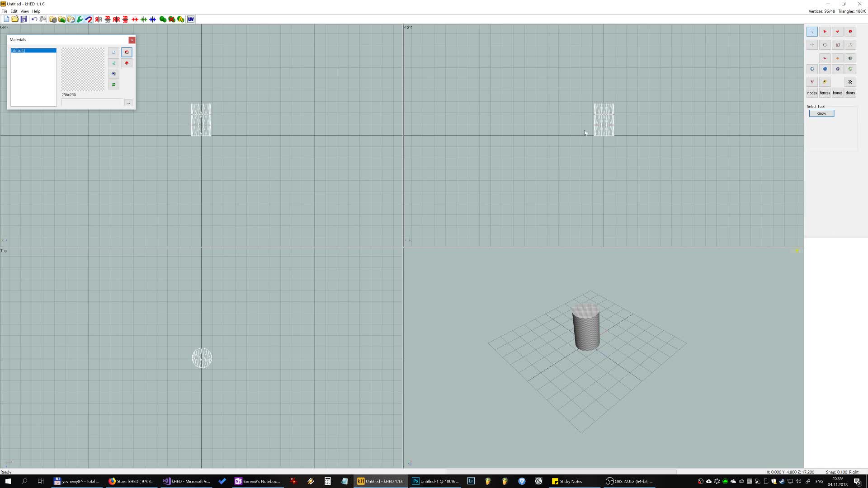Open the File menu

pyautogui.click(x=5, y=11)
